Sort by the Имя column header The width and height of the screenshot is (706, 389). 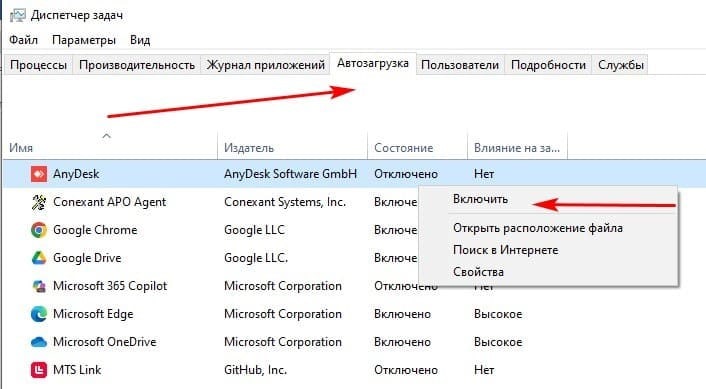(110, 148)
